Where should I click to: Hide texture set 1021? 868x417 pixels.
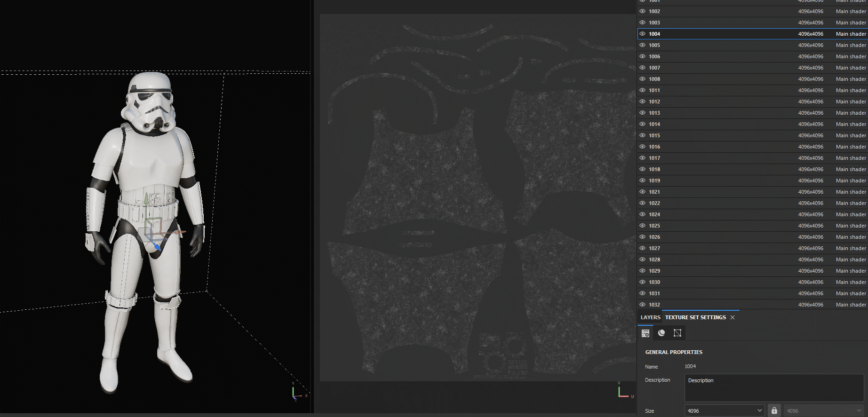click(x=642, y=192)
